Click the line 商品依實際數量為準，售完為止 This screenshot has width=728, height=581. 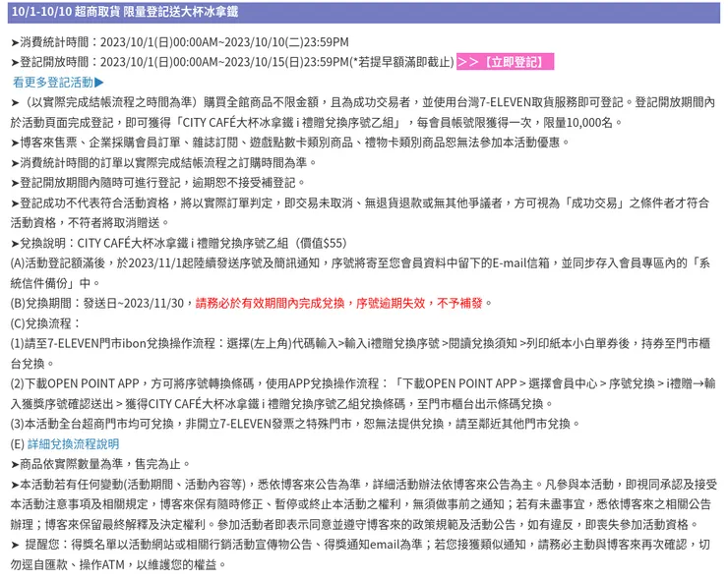click(x=100, y=464)
